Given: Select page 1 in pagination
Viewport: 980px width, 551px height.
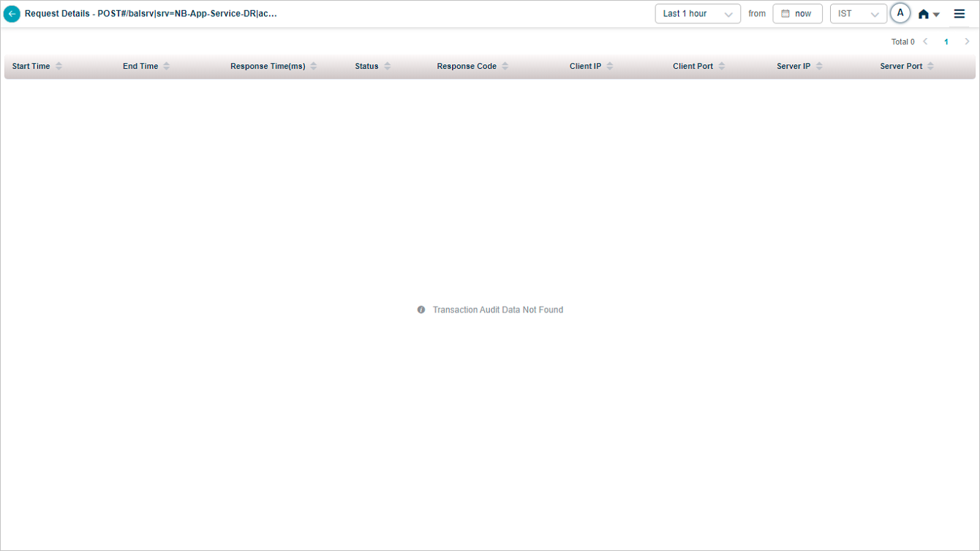Looking at the screenshot, I should (x=946, y=42).
